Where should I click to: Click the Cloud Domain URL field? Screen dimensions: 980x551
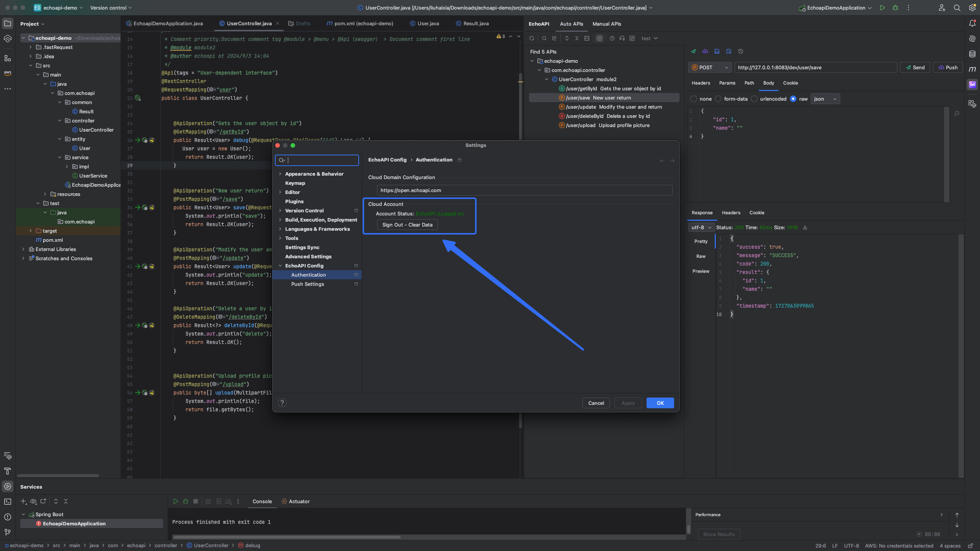[x=524, y=190]
